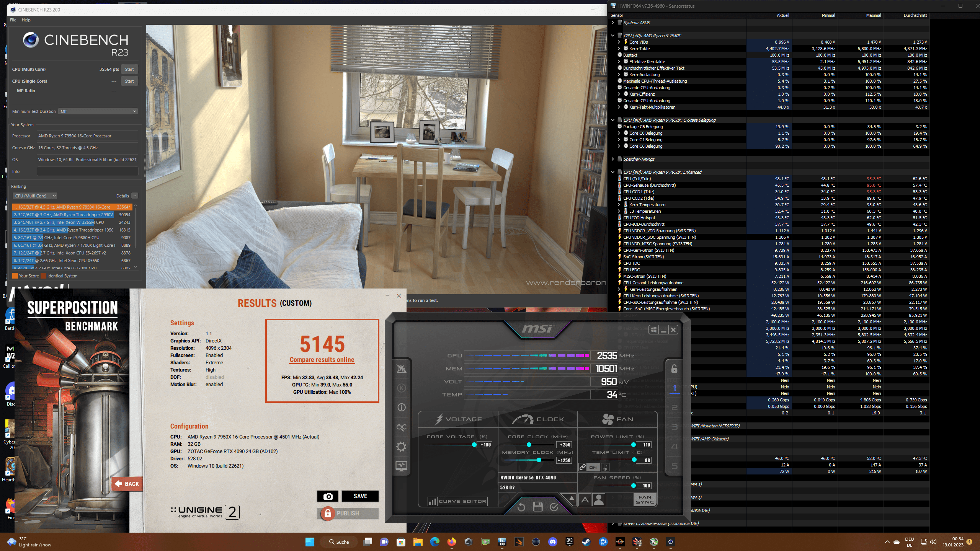Open MSI Afterburner Kombustor stress test icon

(401, 388)
